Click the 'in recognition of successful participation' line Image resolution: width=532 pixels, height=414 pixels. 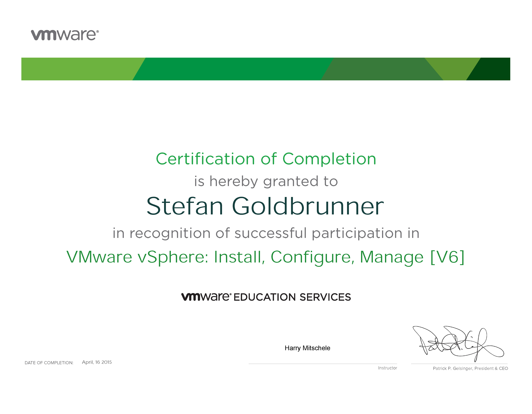tap(266, 233)
